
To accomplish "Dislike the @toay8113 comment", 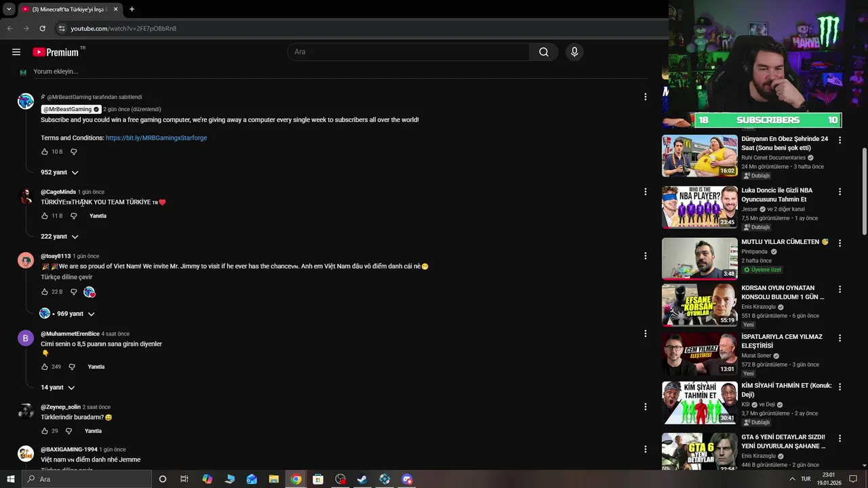I will pyautogui.click(x=74, y=292).
